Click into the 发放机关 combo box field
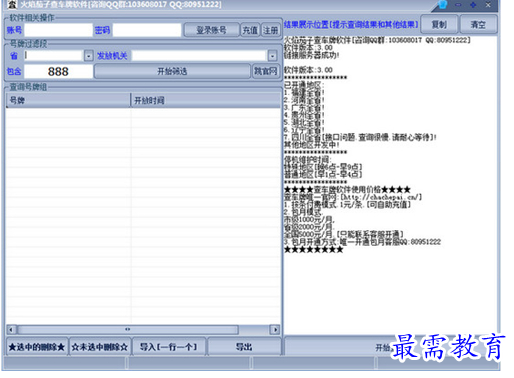Viewport: 514px width, 378px height. (x=199, y=56)
